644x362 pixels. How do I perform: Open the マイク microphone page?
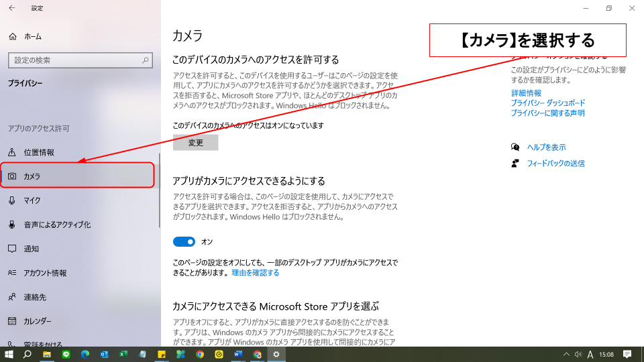click(x=32, y=200)
